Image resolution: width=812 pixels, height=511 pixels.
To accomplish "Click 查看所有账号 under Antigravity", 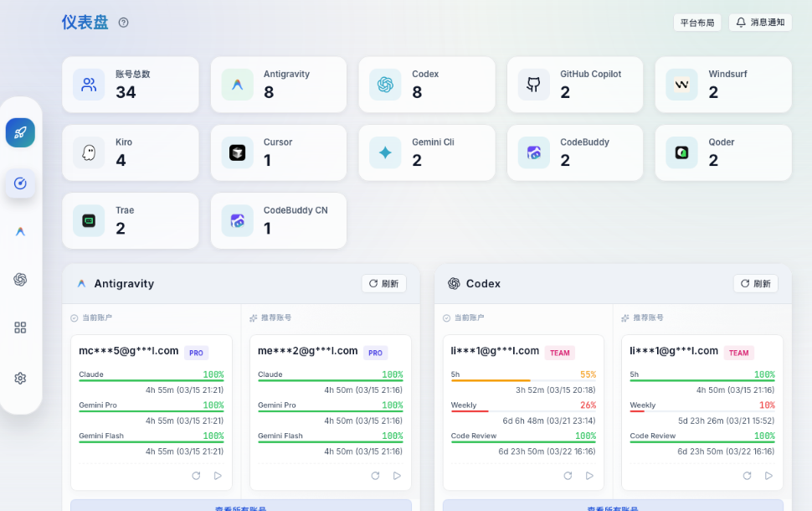I will click(x=241, y=506).
